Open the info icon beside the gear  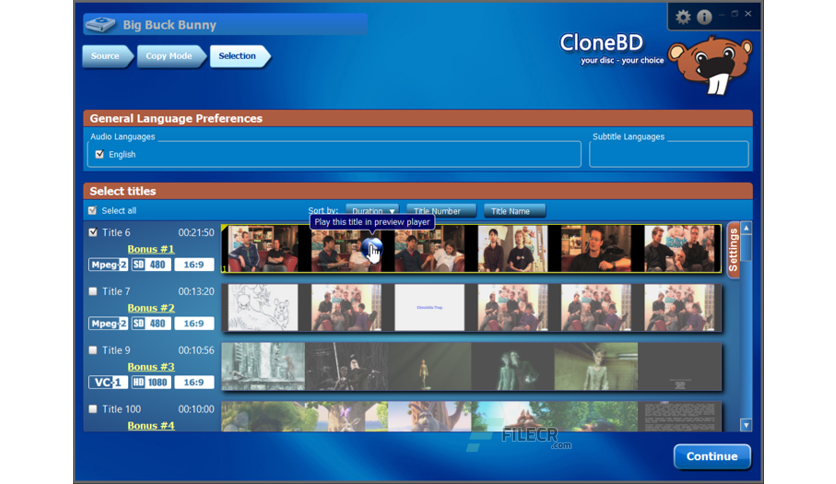point(704,17)
